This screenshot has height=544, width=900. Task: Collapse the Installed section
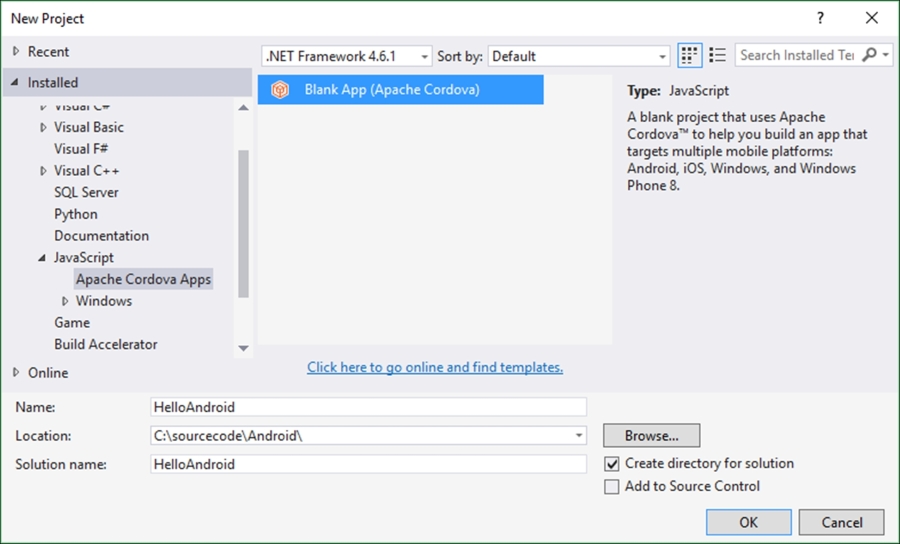click(15, 82)
